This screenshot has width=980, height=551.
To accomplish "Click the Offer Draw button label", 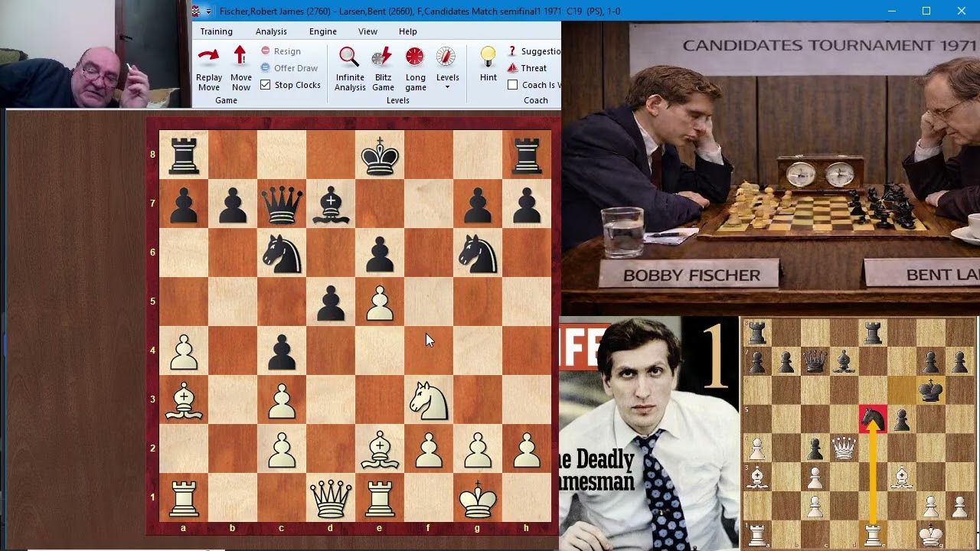I will [x=296, y=68].
